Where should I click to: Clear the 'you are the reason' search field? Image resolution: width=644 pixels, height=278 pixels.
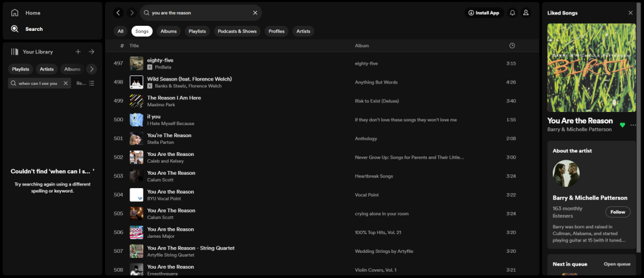[x=255, y=13]
